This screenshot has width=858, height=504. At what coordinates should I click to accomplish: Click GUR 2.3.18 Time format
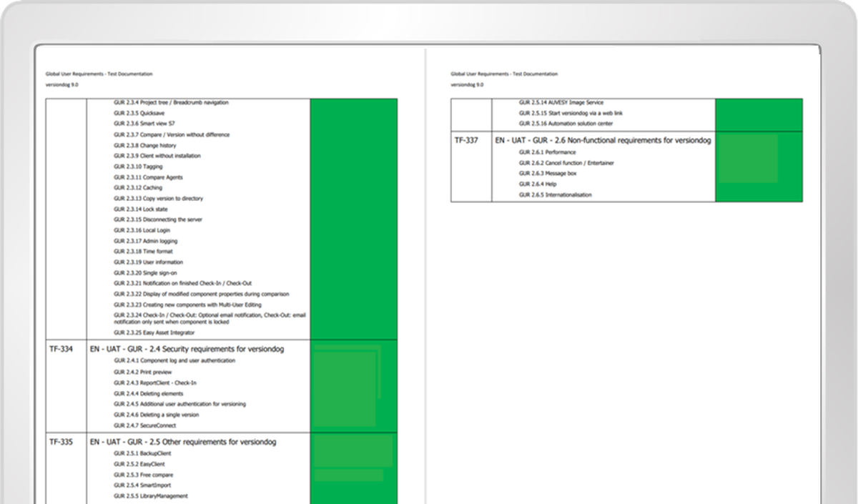click(143, 252)
